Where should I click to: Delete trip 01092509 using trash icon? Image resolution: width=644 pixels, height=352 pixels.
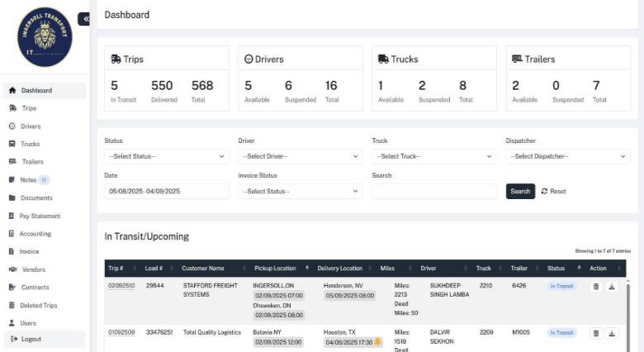[595, 333]
